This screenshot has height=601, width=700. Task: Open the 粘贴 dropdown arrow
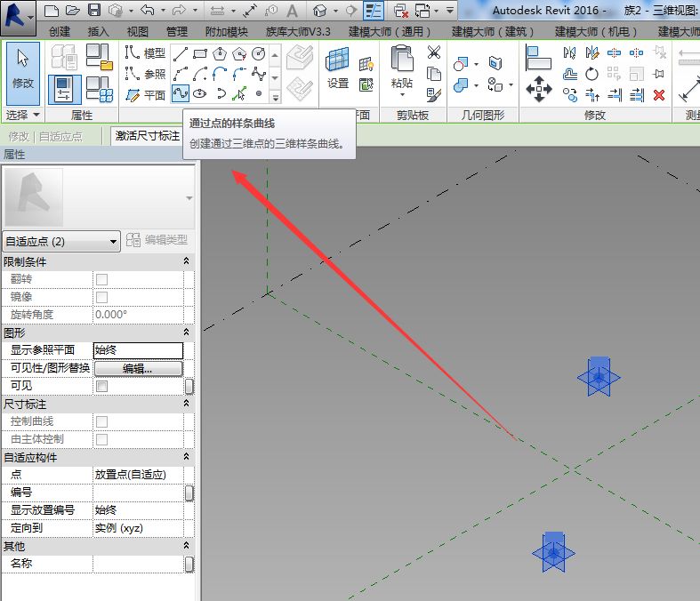coord(402,94)
